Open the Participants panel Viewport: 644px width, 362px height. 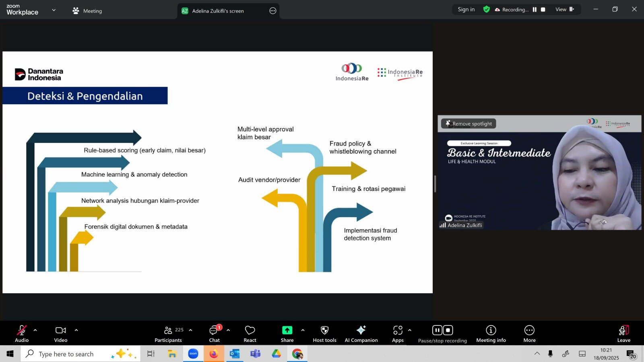[168, 333]
